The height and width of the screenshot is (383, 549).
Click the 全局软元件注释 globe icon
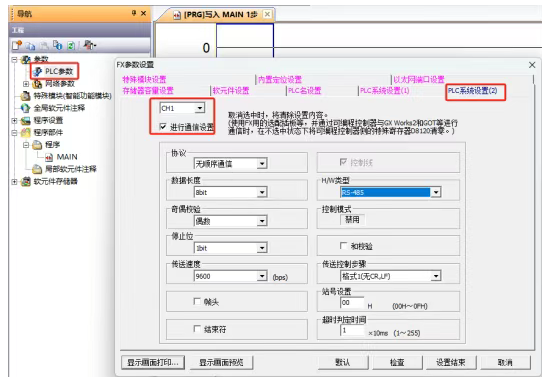click(26, 108)
